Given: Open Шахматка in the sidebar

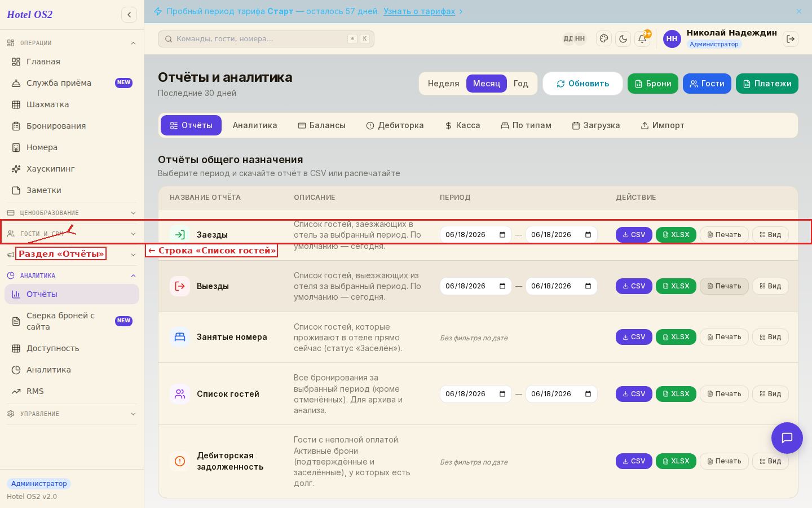Looking at the screenshot, I should [x=72, y=104].
